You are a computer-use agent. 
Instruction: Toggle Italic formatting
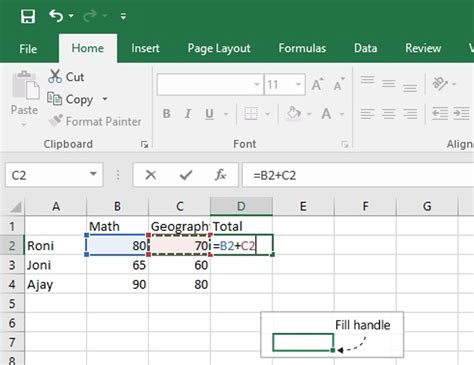coord(188,114)
